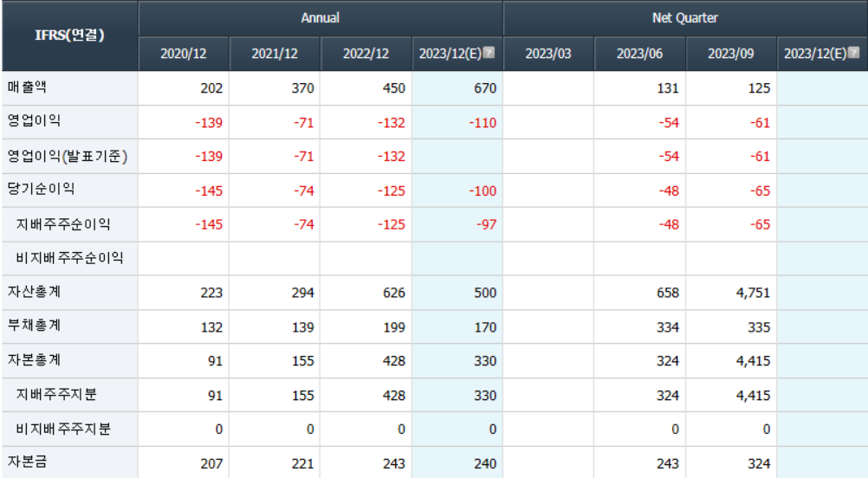
Task: Click 자본총계 value 155 for 2021/12
Action: click(303, 361)
